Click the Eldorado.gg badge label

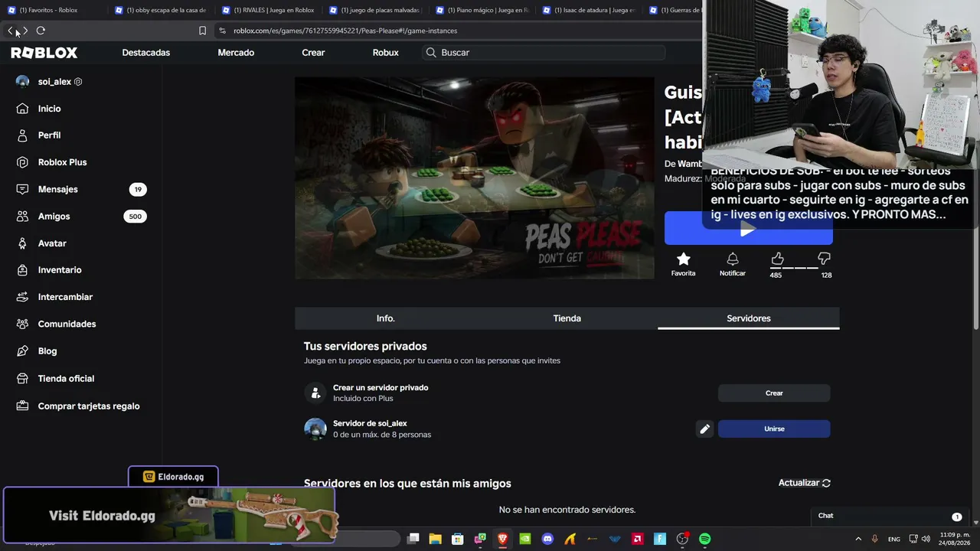coord(173,477)
